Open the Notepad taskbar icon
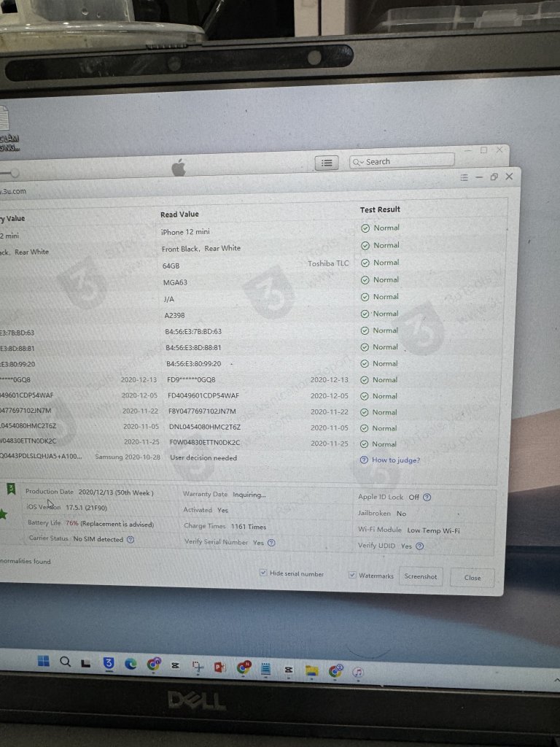This screenshot has height=747, width=560. (265, 668)
